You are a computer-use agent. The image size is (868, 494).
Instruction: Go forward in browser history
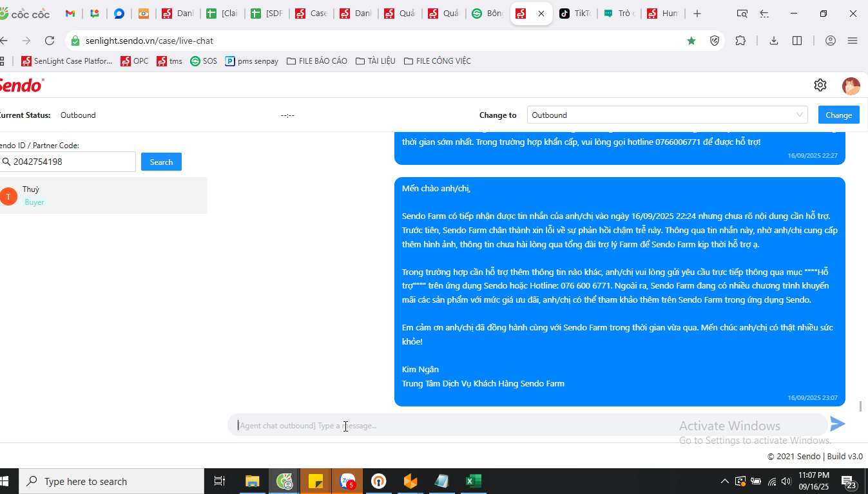click(x=26, y=41)
